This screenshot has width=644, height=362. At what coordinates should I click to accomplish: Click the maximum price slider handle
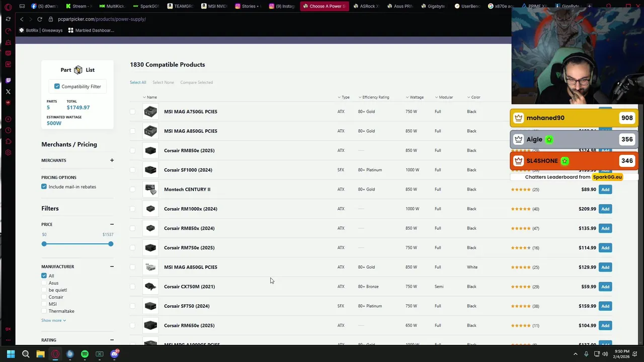tap(111, 244)
